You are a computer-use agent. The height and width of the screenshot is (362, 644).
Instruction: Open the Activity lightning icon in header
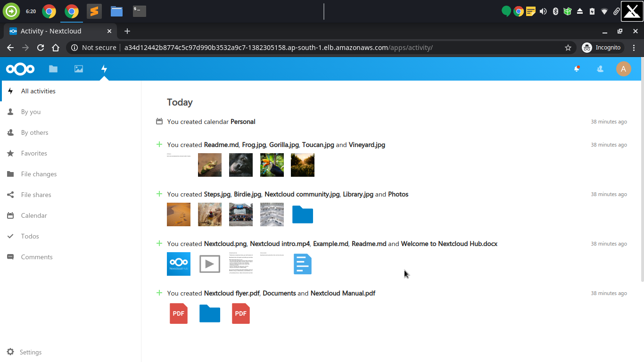click(x=104, y=69)
